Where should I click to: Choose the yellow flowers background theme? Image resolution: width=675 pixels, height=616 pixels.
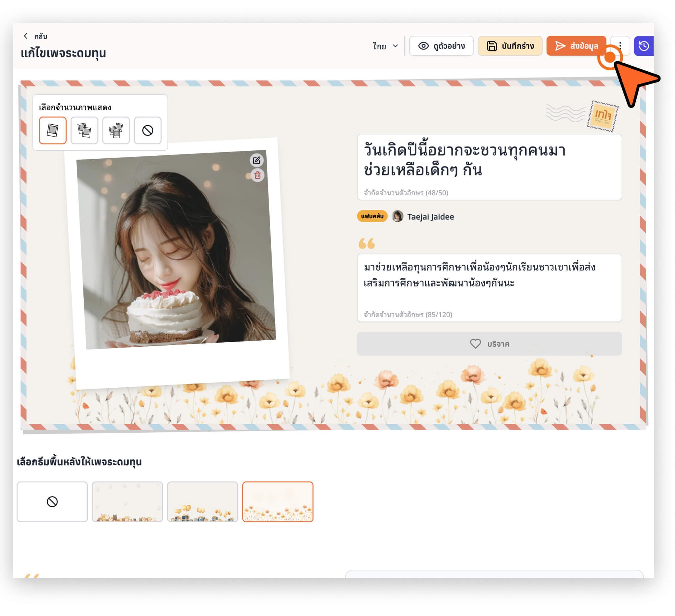tap(278, 502)
